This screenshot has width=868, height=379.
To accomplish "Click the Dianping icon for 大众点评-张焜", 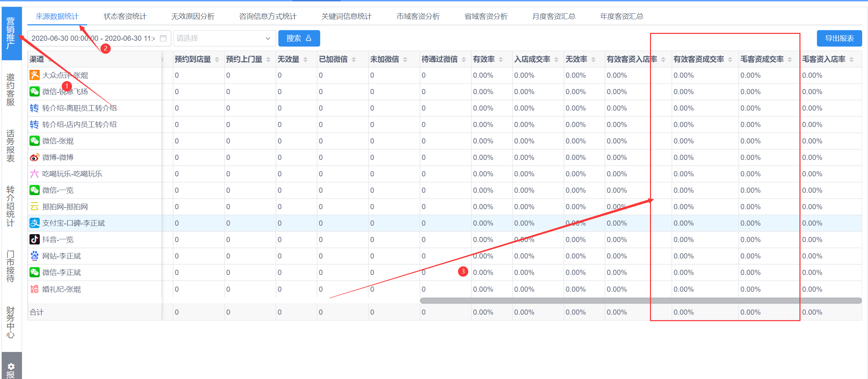I will [x=34, y=75].
